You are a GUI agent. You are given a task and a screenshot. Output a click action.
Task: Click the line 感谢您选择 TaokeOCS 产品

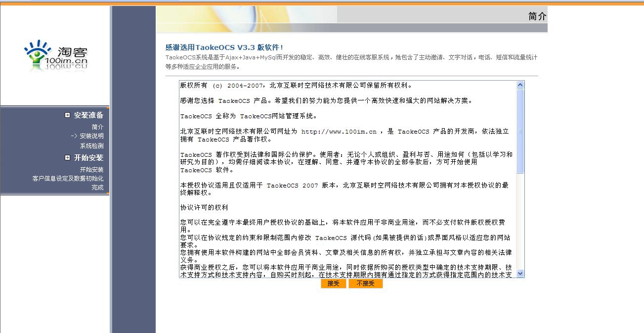click(326, 101)
